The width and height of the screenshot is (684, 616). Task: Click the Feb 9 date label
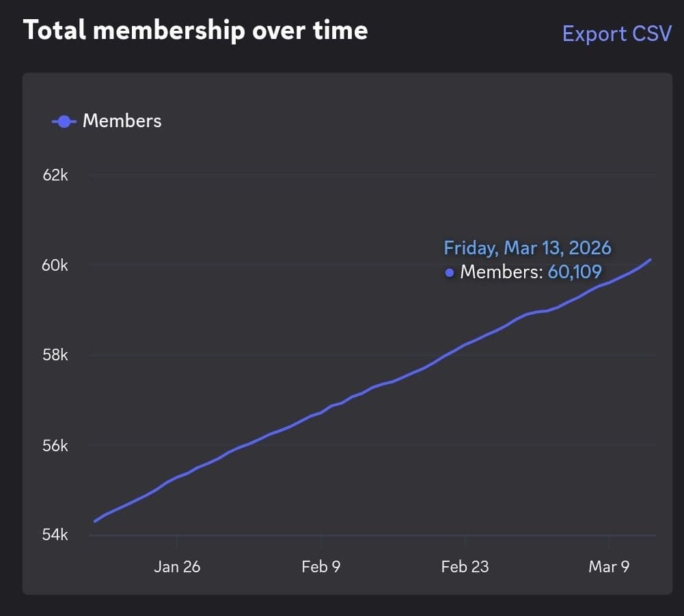tap(321, 566)
